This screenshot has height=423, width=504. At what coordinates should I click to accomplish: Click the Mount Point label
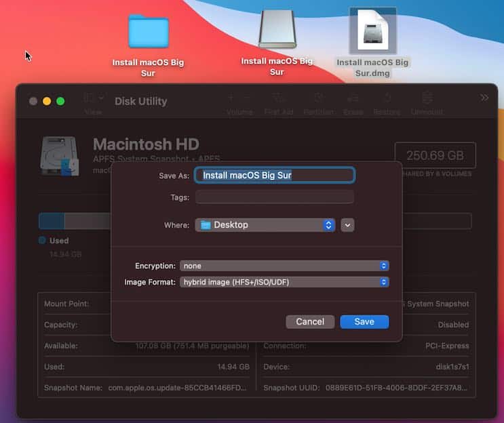[66, 304]
